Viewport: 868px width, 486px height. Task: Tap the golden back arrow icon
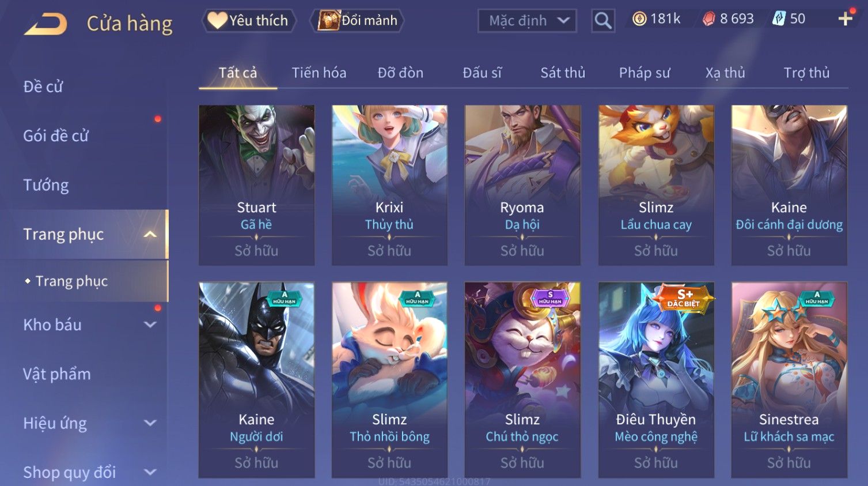point(45,24)
